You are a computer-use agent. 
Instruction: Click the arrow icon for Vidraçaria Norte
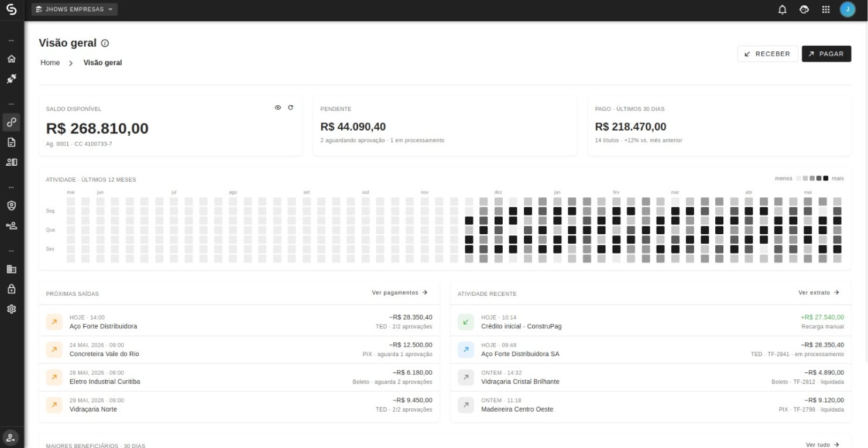54,405
